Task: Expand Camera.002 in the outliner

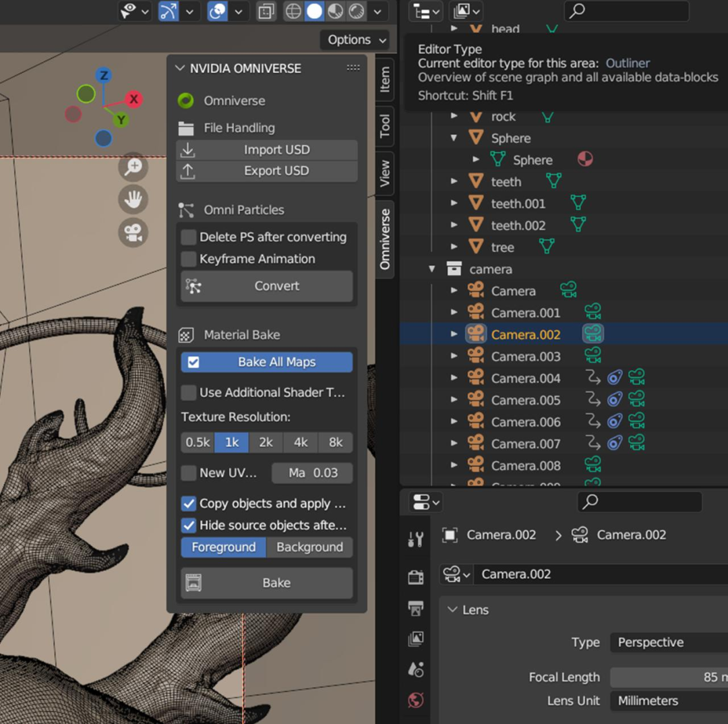Action: tap(454, 334)
